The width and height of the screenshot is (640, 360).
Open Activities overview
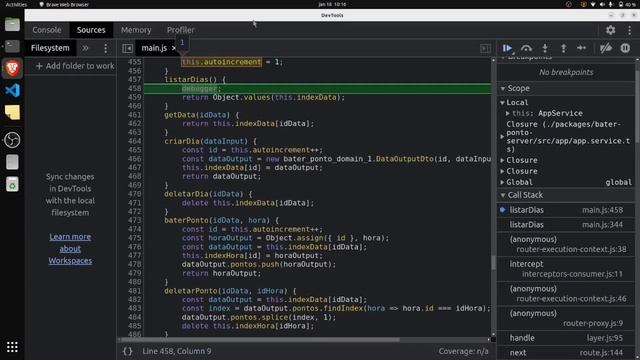(16, 4)
